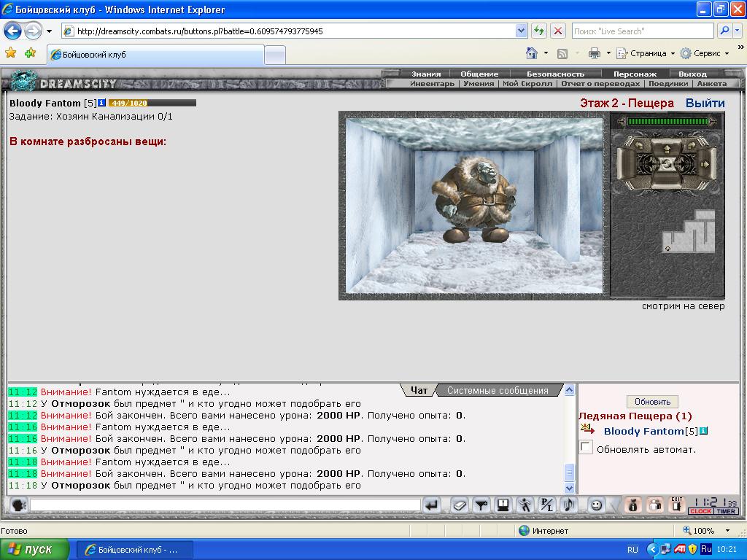
Task: Switch to the Системные сообщения tab
Action: click(498, 391)
